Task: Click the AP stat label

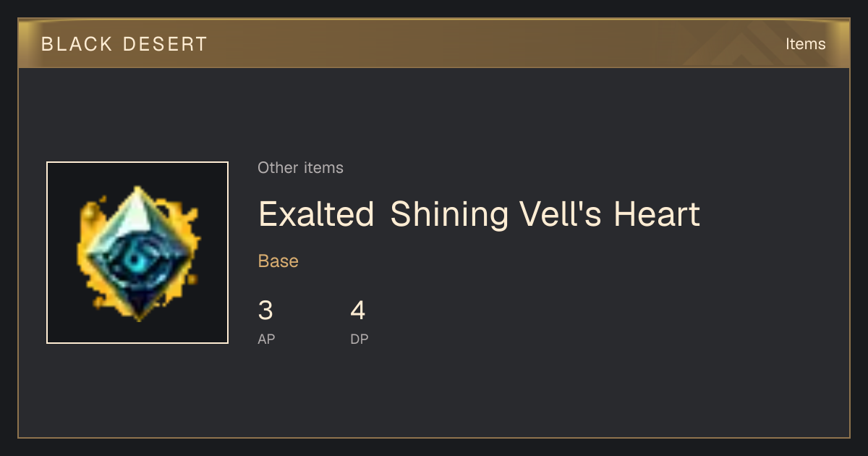Action: point(266,339)
